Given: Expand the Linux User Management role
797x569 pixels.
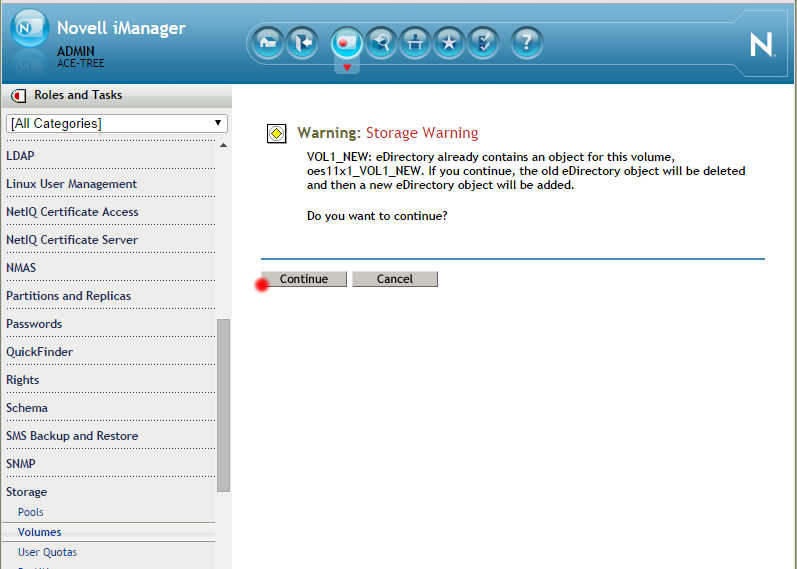Looking at the screenshot, I should [72, 184].
